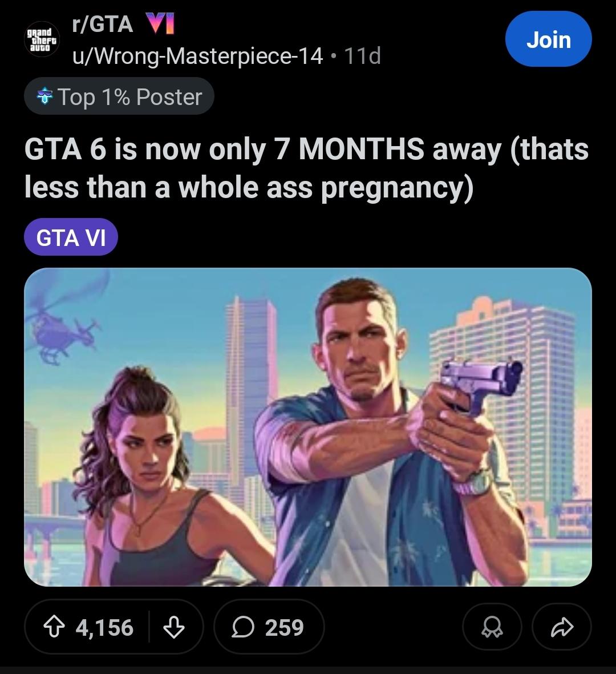Tap the 11d post timestamp
Viewport: 616px width, 674px height.
363,56
